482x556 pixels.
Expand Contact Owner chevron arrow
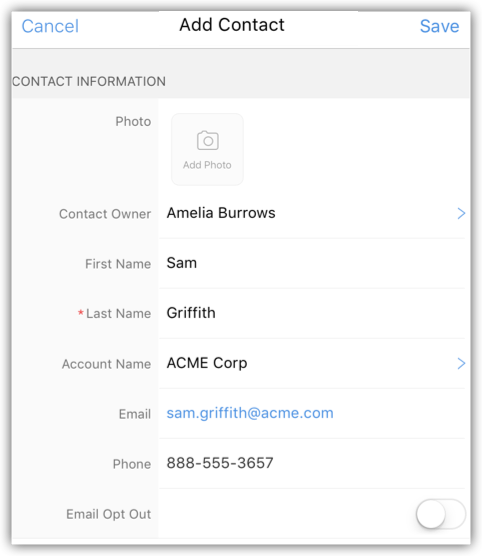tap(461, 213)
